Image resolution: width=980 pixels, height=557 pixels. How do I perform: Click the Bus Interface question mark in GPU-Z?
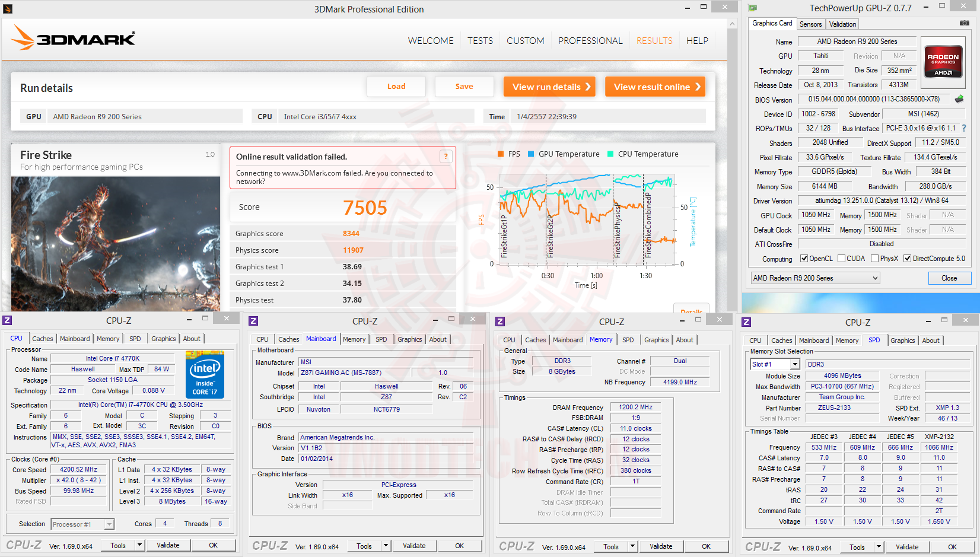[x=964, y=128]
